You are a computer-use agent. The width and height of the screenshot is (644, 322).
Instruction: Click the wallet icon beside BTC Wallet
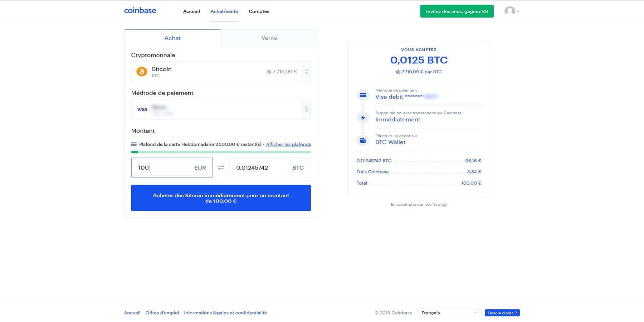(363, 141)
